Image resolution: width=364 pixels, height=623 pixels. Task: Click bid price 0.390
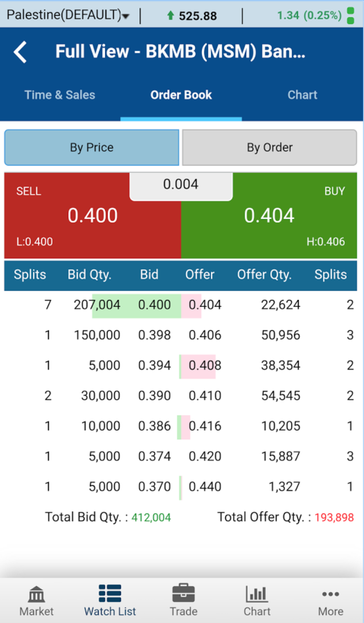[x=154, y=396]
